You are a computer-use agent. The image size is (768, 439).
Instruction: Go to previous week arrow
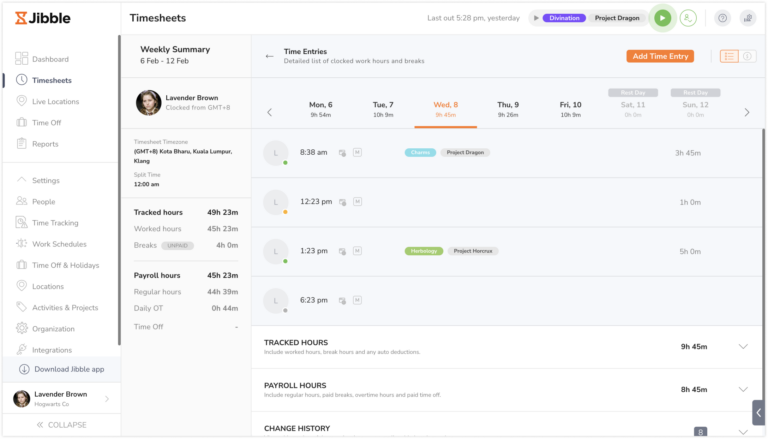click(269, 112)
